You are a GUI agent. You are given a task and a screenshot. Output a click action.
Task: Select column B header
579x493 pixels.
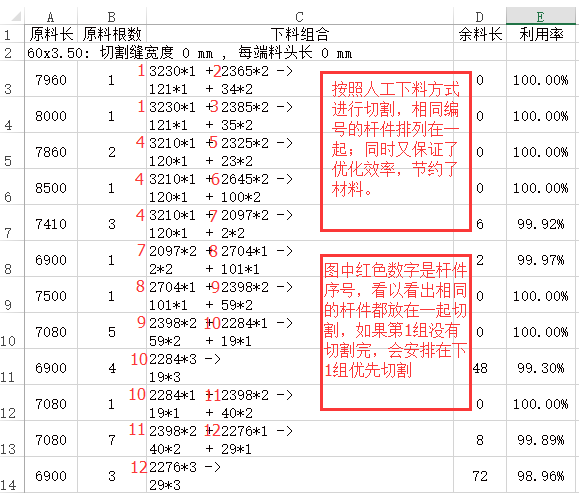coord(112,17)
